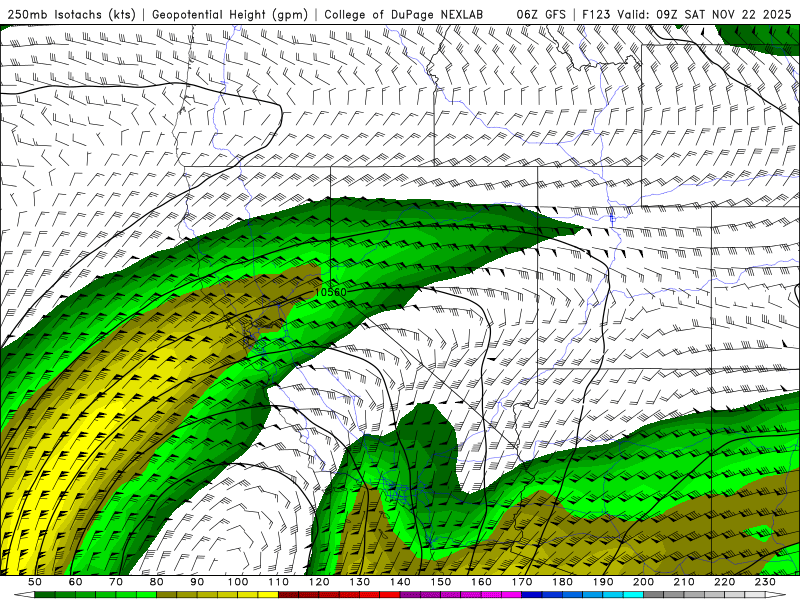This screenshot has height=600, width=800.
Task: Click the 10560 height contour label
Action: pos(331,292)
